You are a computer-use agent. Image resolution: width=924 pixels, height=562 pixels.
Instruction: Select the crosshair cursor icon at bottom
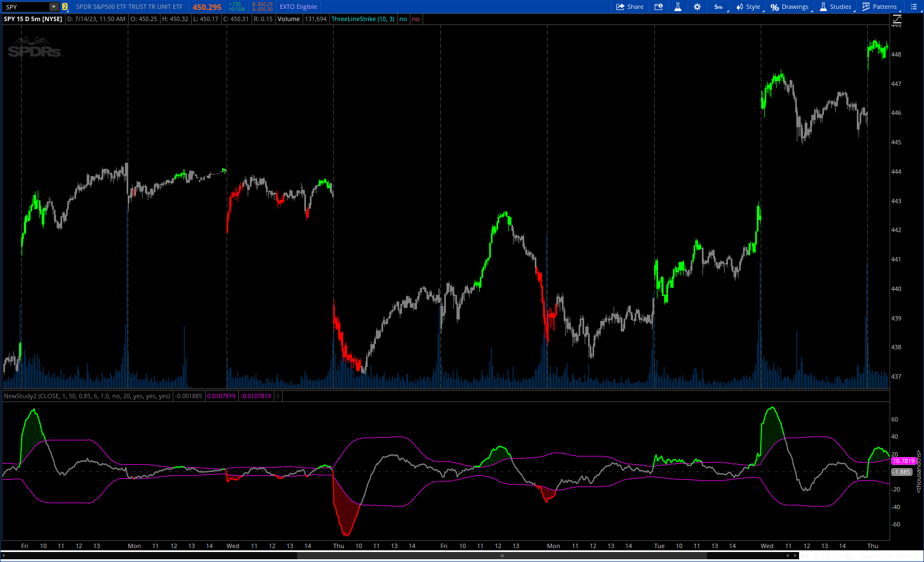click(x=816, y=556)
